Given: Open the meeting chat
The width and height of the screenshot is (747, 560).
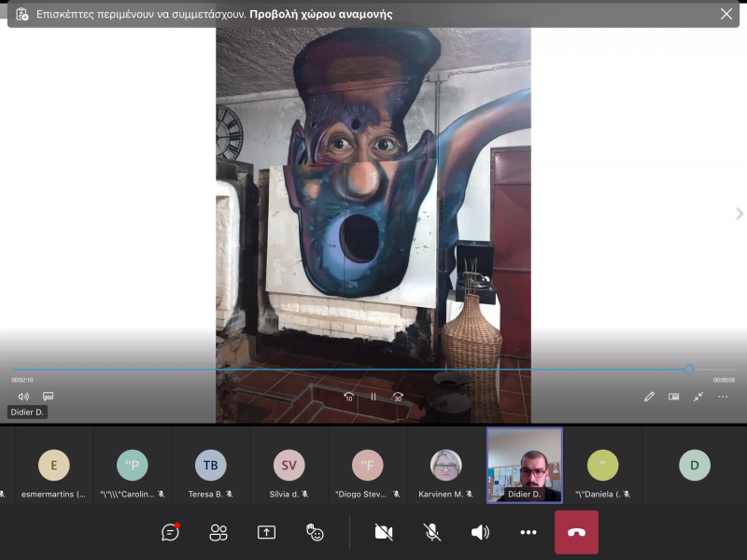Looking at the screenshot, I should tap(170, 532).
